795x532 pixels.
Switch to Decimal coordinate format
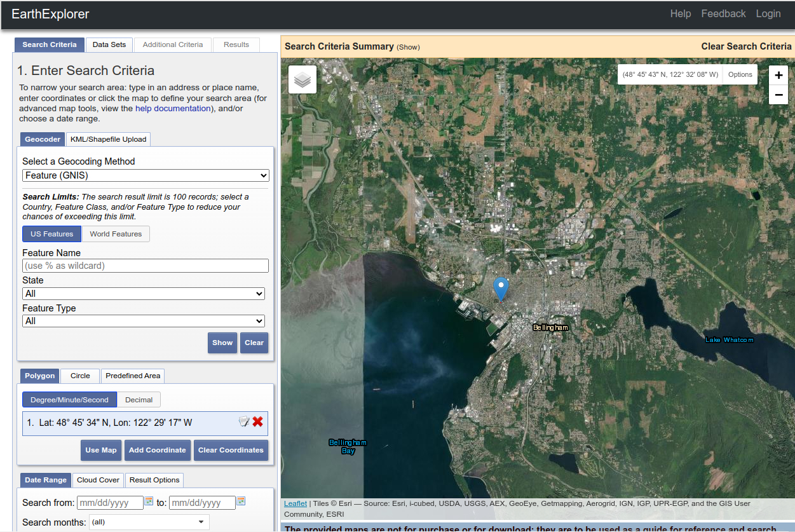[x=139, y=400]
